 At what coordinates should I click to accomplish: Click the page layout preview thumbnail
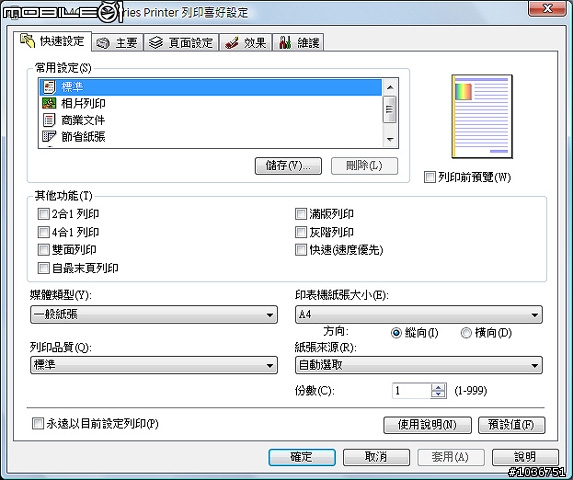pos(482,117)
